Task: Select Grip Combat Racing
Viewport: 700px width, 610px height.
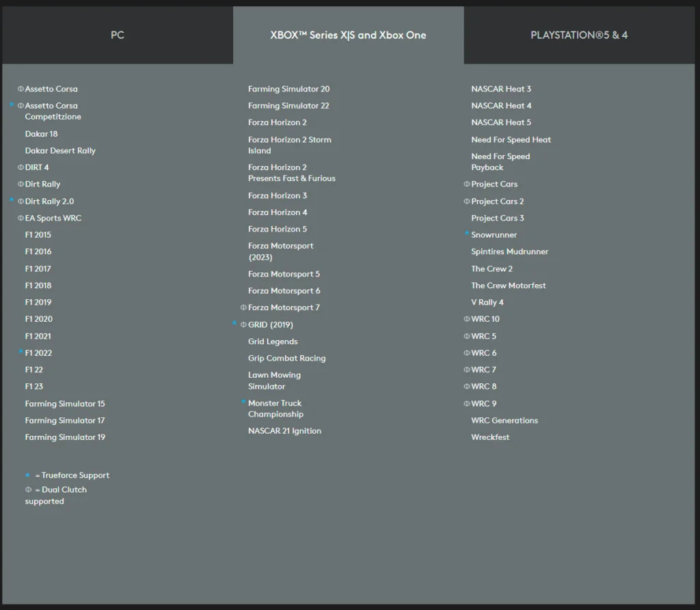Action: coord(287,359)
